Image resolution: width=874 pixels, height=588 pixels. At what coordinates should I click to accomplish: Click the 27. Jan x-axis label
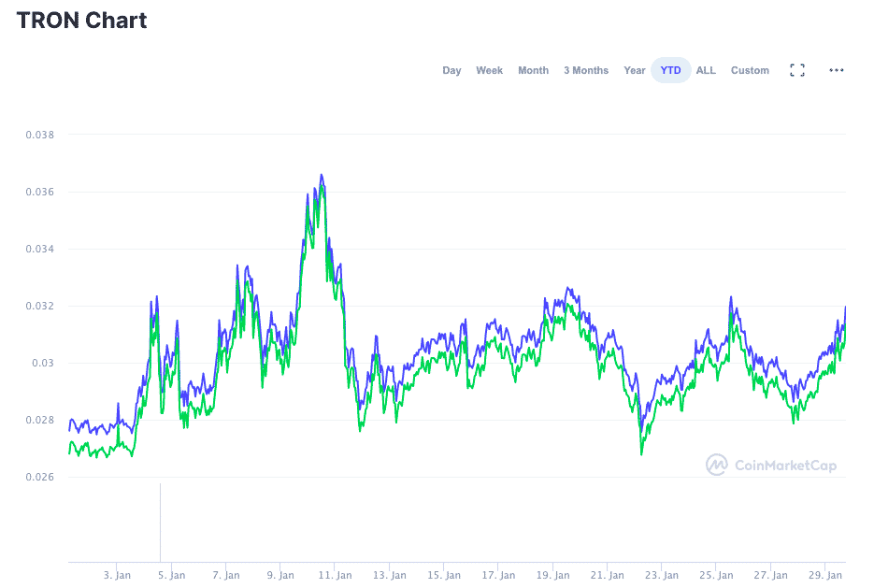pos(771,575)
